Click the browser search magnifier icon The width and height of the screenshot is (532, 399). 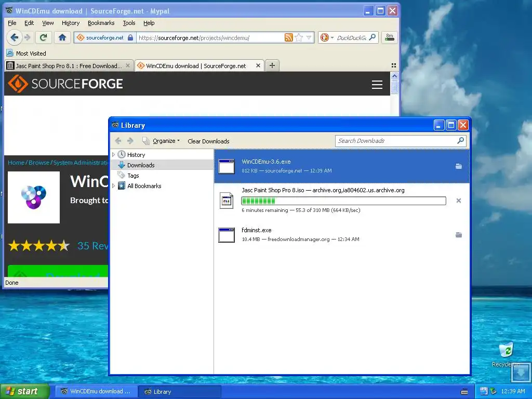click(x=373, y=37)
